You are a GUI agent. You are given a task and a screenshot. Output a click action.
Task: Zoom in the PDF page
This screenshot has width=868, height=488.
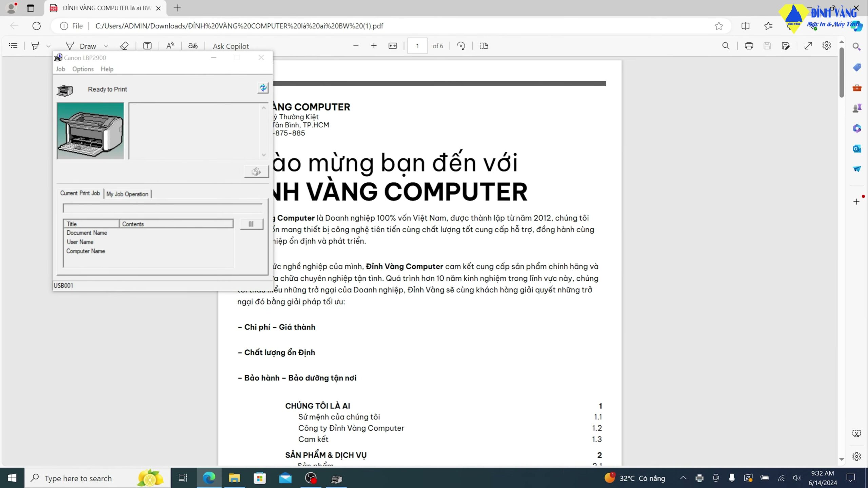(x=374, y=46)
